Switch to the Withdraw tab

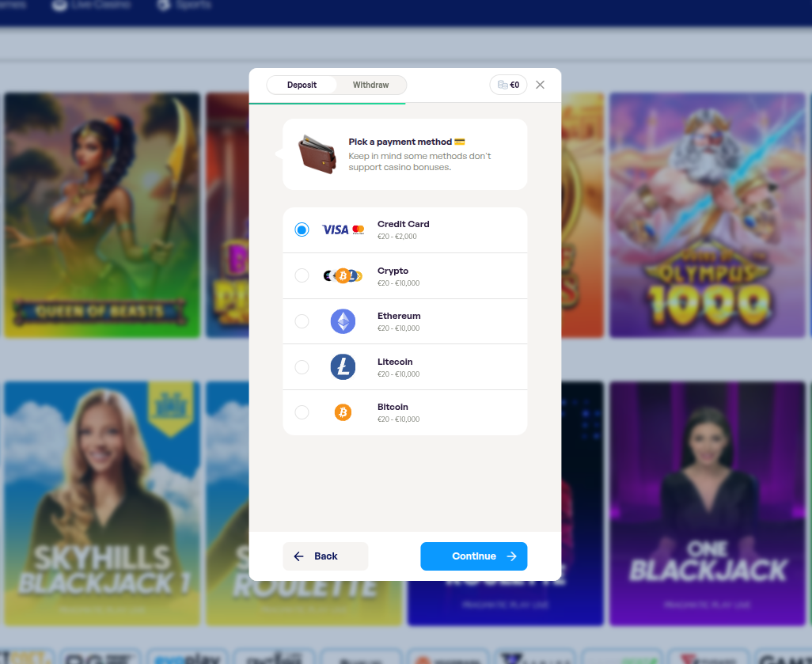tap(370, 85)
